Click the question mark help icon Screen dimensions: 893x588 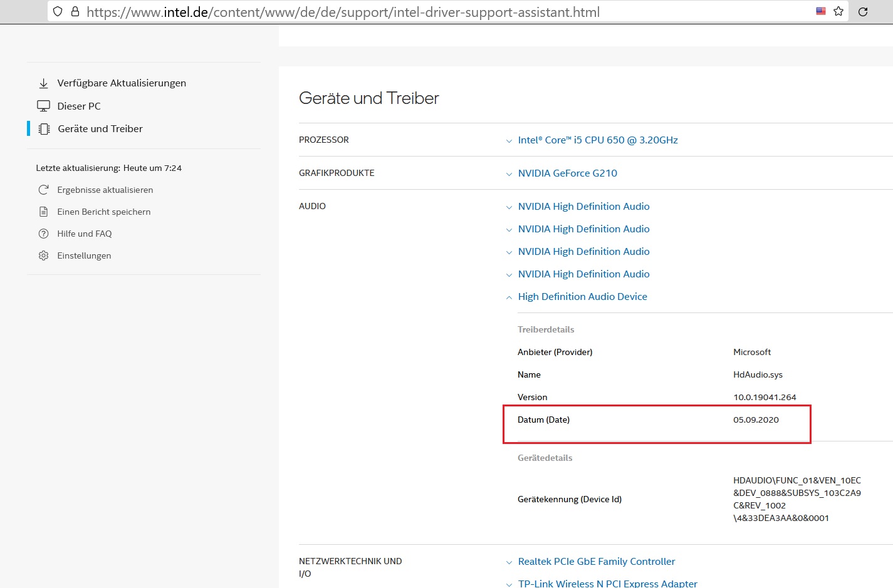point(43,234)
